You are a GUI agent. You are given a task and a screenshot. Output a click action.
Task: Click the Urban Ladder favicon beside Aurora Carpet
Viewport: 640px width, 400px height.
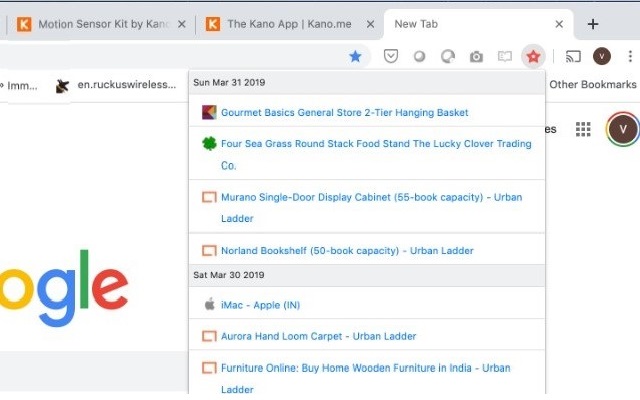(x=209, y=336)
